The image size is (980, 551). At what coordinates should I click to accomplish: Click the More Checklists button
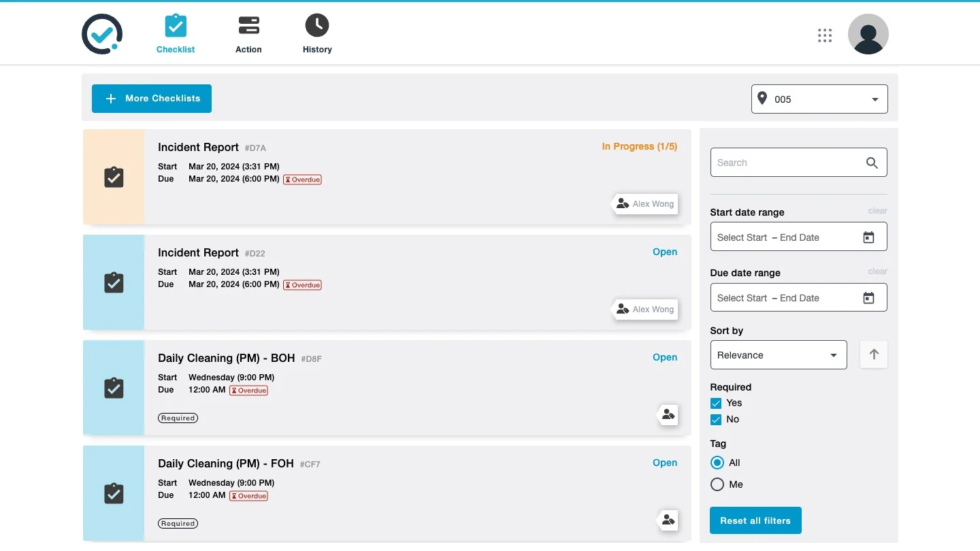click(151, 99)
